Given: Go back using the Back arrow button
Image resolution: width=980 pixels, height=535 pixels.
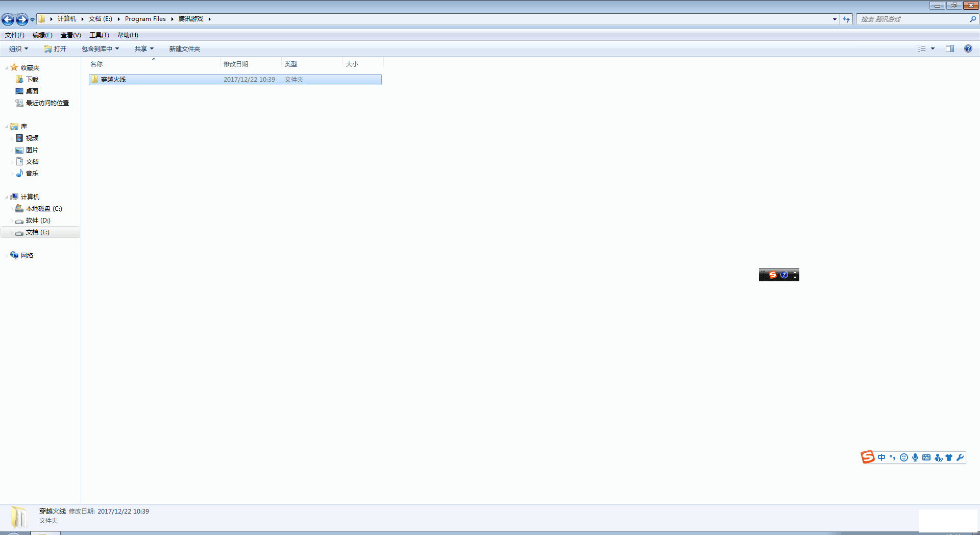Looking at the screenshot, I should pos(8,19).
